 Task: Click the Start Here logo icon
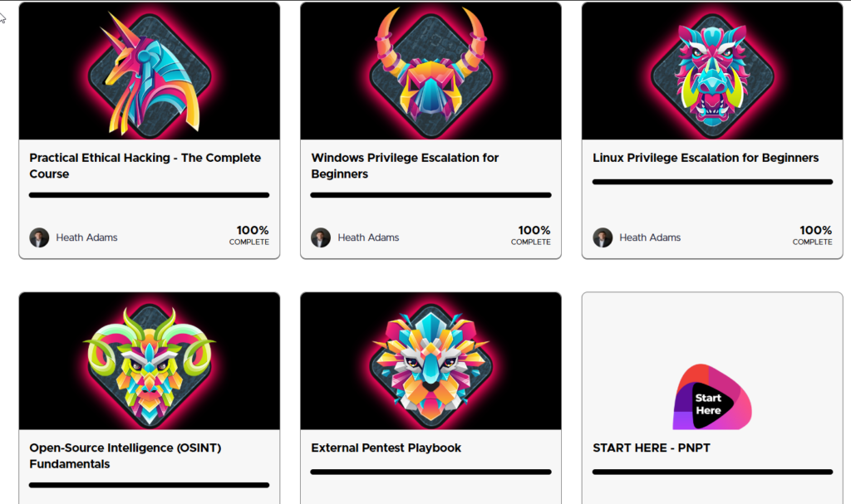712,397
